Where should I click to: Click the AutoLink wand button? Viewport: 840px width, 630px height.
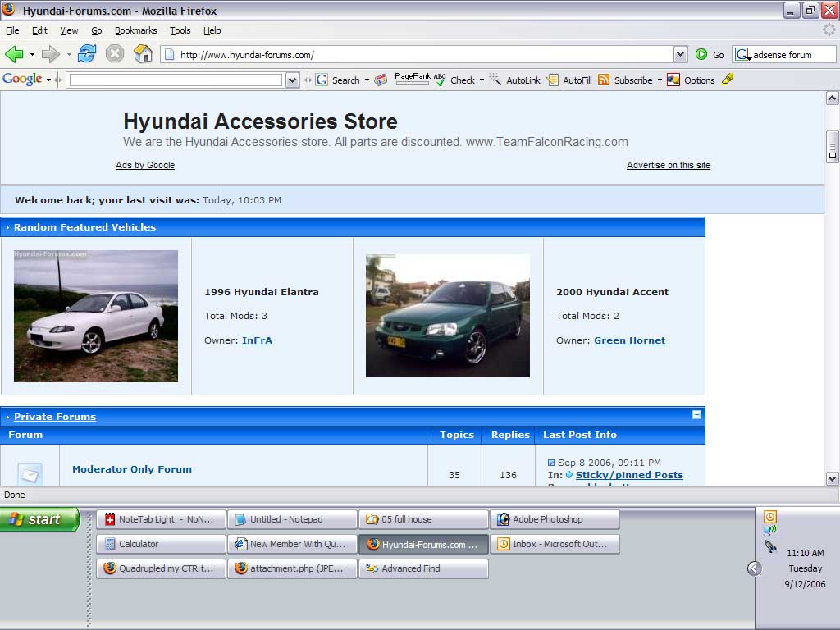[515, 80]
